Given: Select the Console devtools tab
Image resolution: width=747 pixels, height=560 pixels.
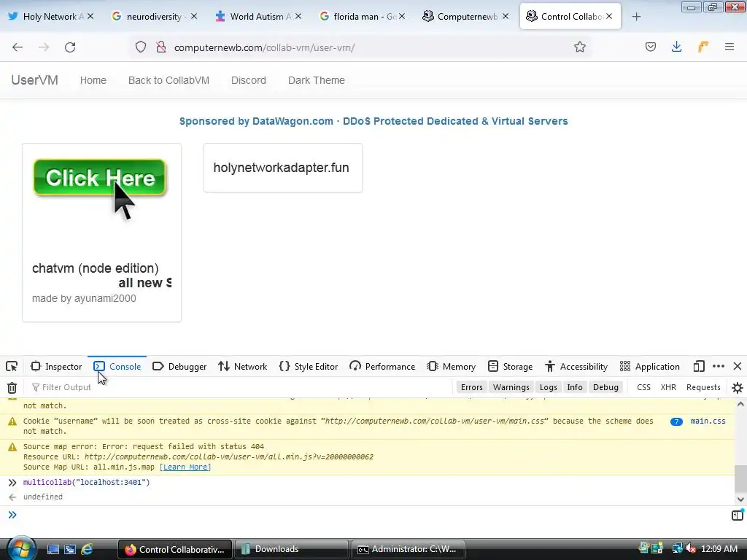Looking at the screenshot, I should click(x=117, y=366).
